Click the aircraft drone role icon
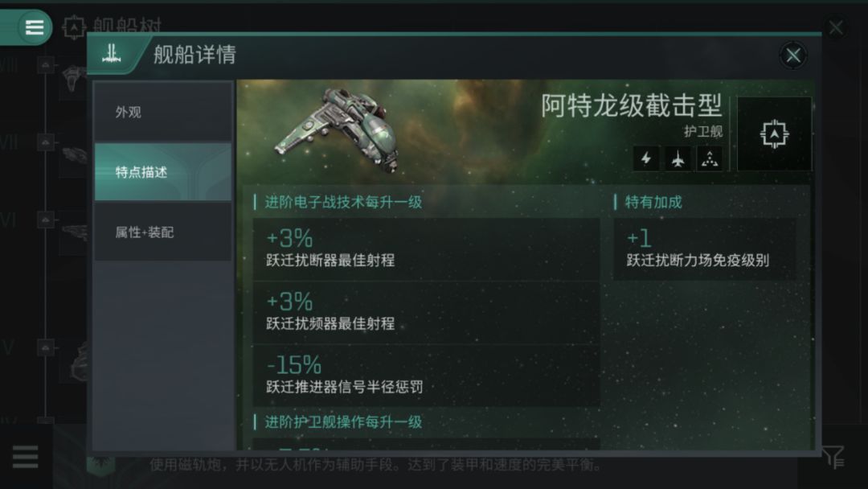Image resolution: width=868 pixels, height=489 pixels. pyautogui.click(x=678, y=159)
